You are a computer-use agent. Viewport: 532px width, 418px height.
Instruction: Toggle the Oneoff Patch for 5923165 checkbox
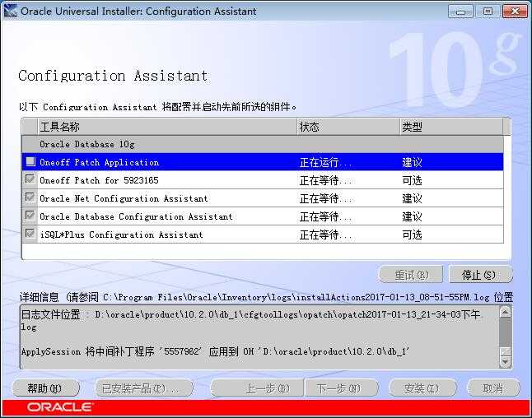30,179
